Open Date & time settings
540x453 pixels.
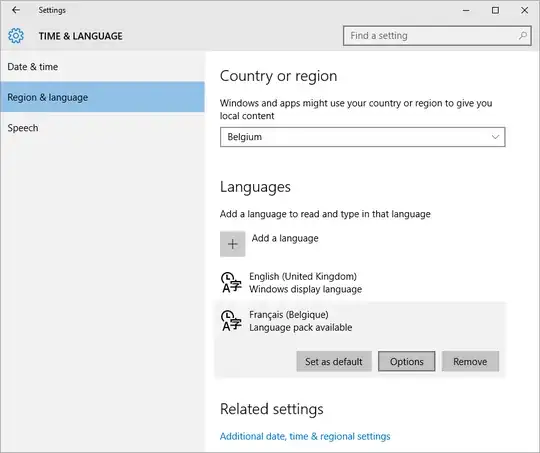[x=102, y=67]
